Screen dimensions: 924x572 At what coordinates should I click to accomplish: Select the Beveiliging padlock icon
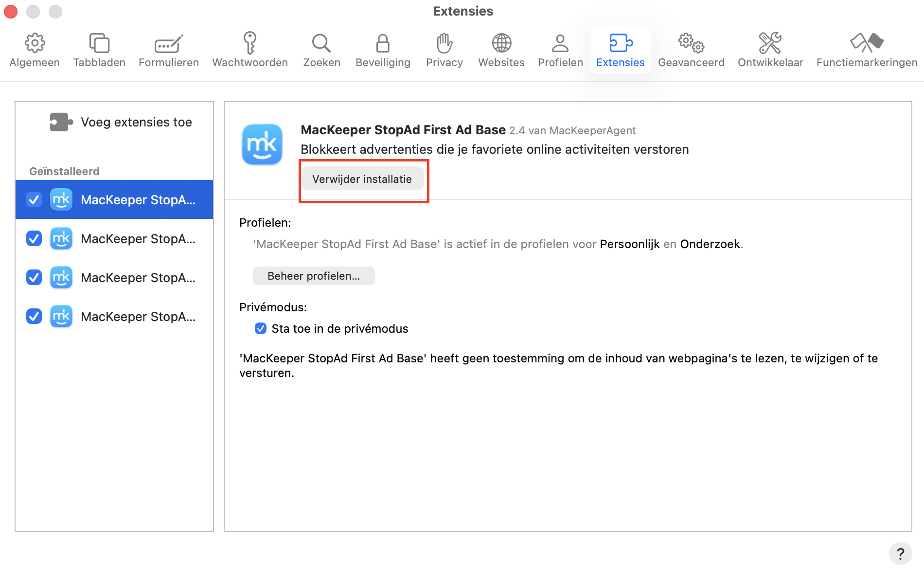click(383, 44)
